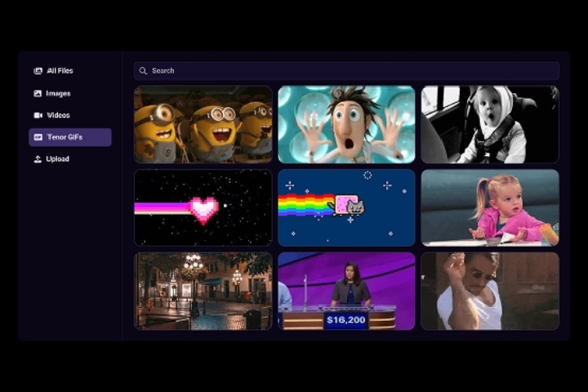Select the shrugging girl in pink GIF
This screenshot has width=588, height=392.
pyautogui.click(x=490, y=207)
